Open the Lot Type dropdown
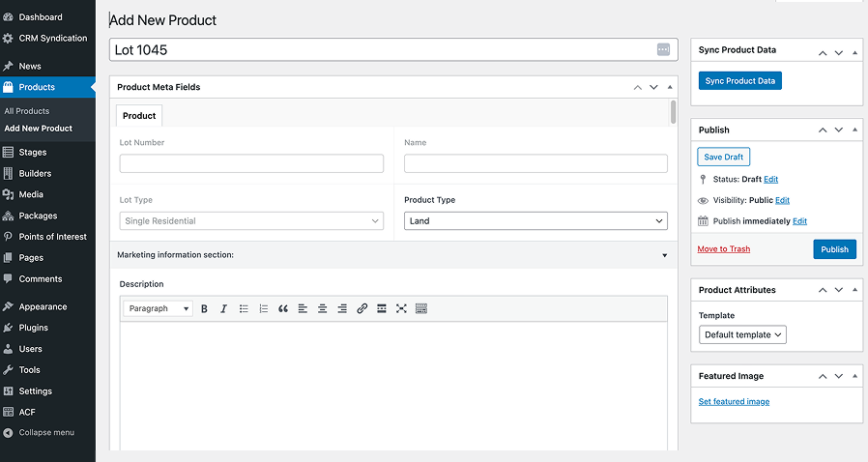This screenshot has height=462, width=868. pyautogui.click(x=251, y=220)
